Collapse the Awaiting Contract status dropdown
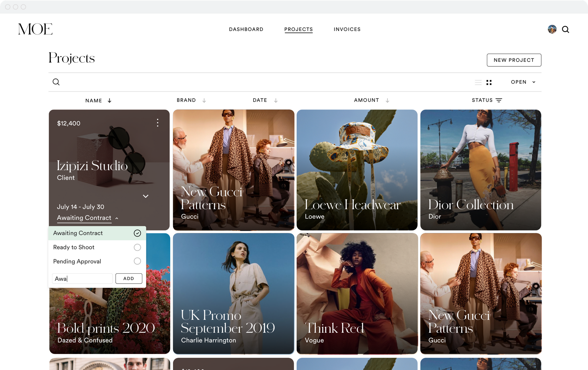588x370 pixels. [117, 218]
